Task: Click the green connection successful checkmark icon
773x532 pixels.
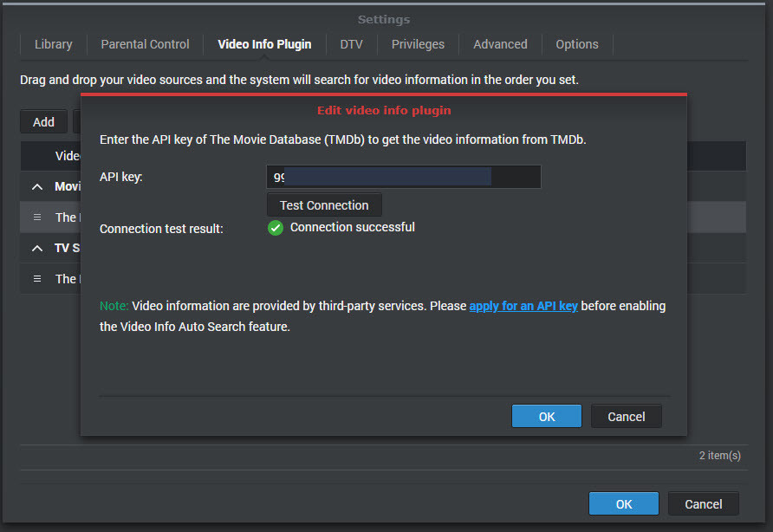Action: tap(275, 228)
